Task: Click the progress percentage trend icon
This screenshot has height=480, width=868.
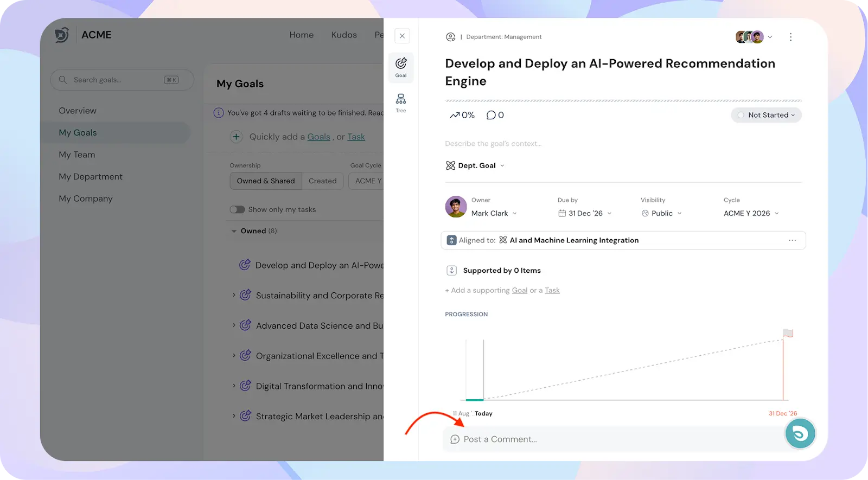Action: tap(455, 115)
